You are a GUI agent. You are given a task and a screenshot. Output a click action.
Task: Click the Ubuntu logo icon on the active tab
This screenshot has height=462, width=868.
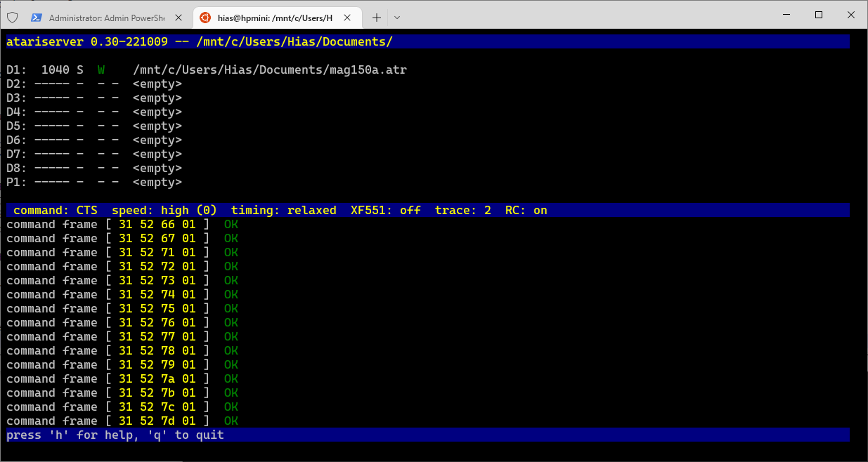click(x=205, y=17)
